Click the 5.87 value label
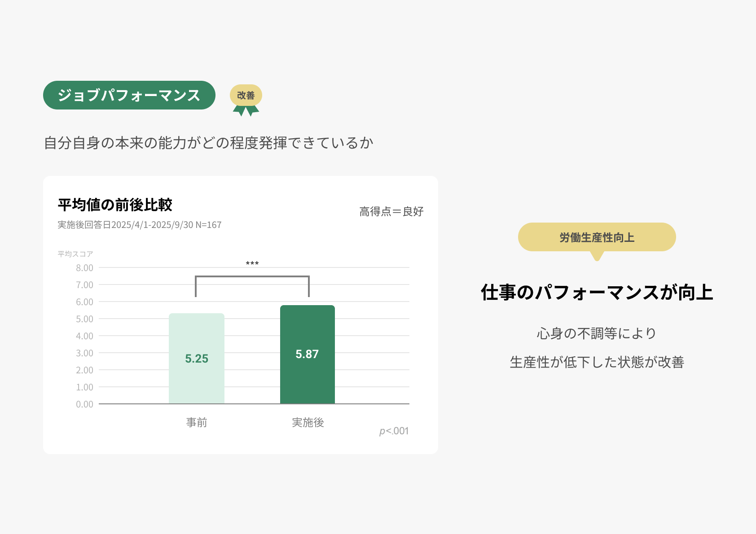756x534 pixels. pyautogui.click(x=307, y=354)
